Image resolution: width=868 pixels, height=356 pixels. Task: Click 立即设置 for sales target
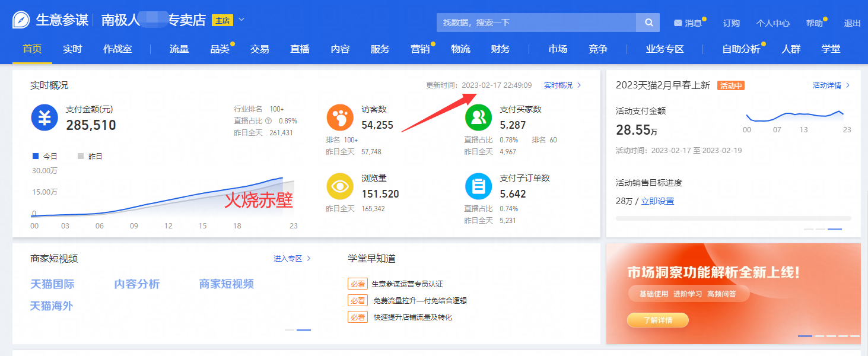(x=657, y=201)
